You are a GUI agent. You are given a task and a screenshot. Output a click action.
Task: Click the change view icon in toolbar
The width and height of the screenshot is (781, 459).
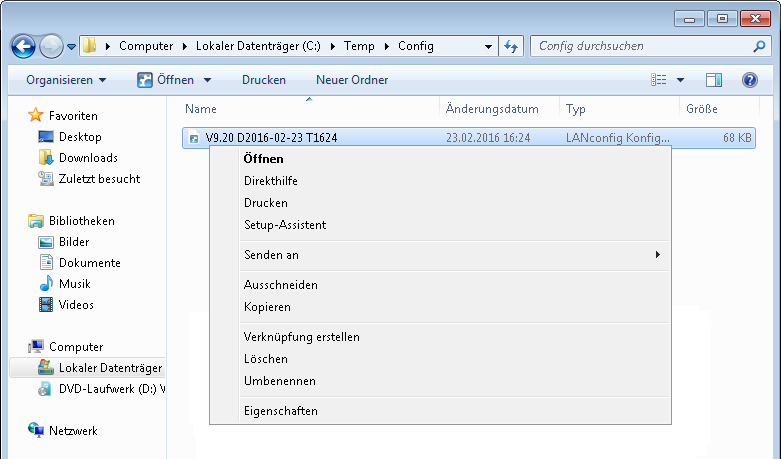658,80
